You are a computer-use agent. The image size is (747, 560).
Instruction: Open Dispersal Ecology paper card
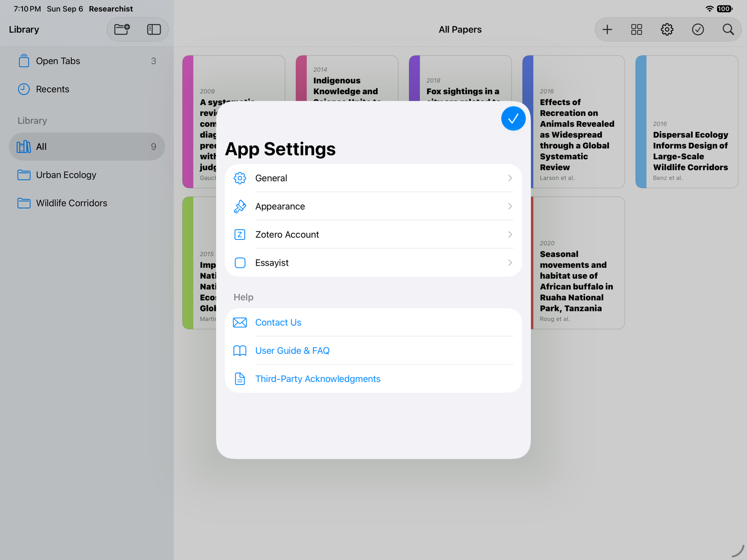687,122
